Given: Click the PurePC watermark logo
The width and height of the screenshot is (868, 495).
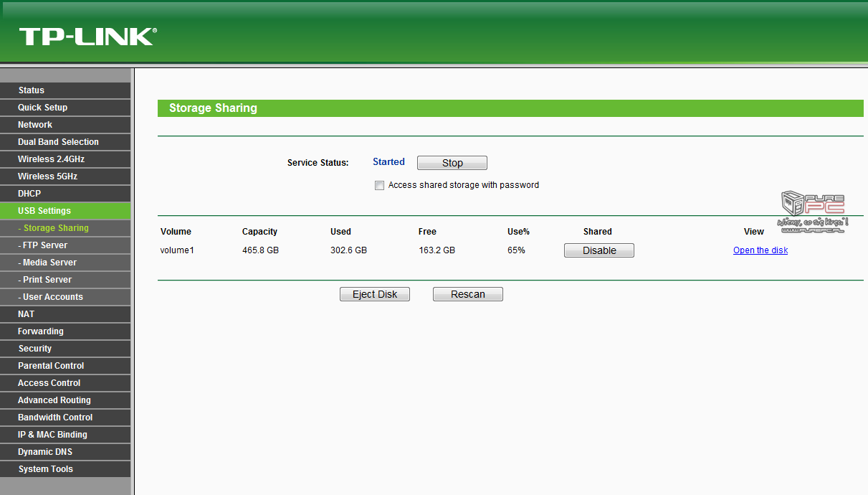Looking at the screenshot, I should point(813,212).
